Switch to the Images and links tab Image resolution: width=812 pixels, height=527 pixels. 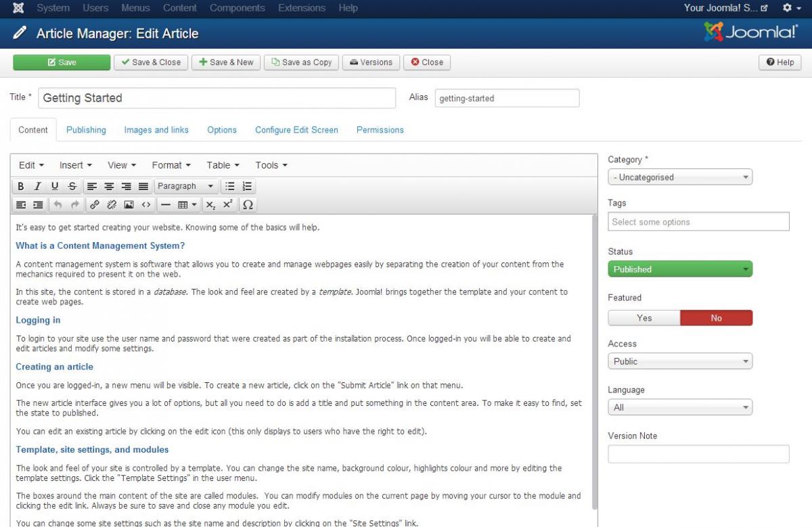point(156,130)
